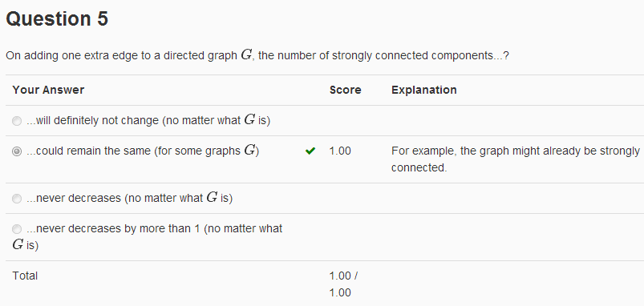644x306 pixels.
Task: Select the "will definitely not change" radio button
Action: tap(16, 121)
